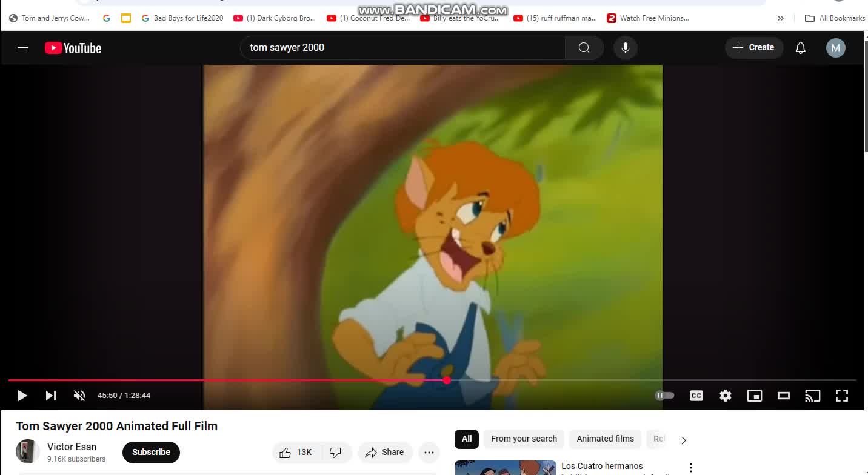Open YouTube hamburger guide menu
Image resolution: width=868 pixels, height=475 pixels.
click(x=23, y=48)
